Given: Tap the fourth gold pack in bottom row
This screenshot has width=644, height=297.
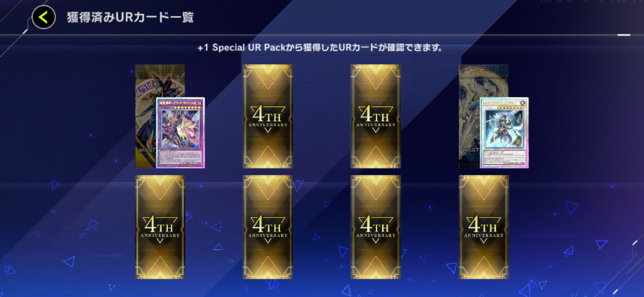Looking at the screenshot, I should point(484,227).
